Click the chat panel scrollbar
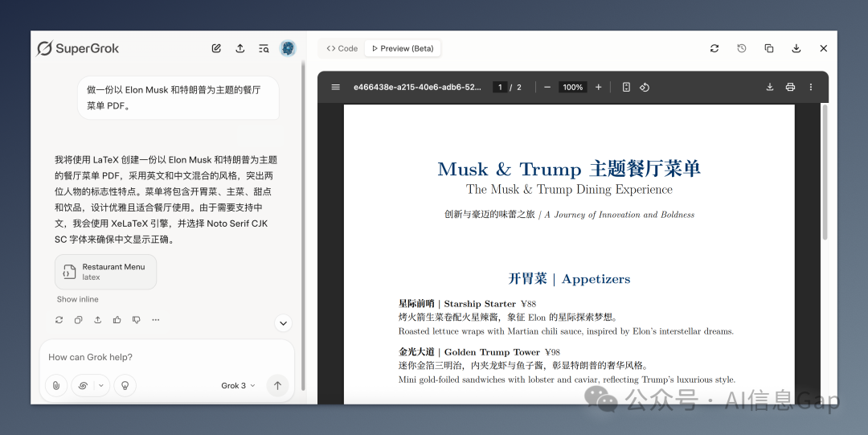 (x=303, y=226)
